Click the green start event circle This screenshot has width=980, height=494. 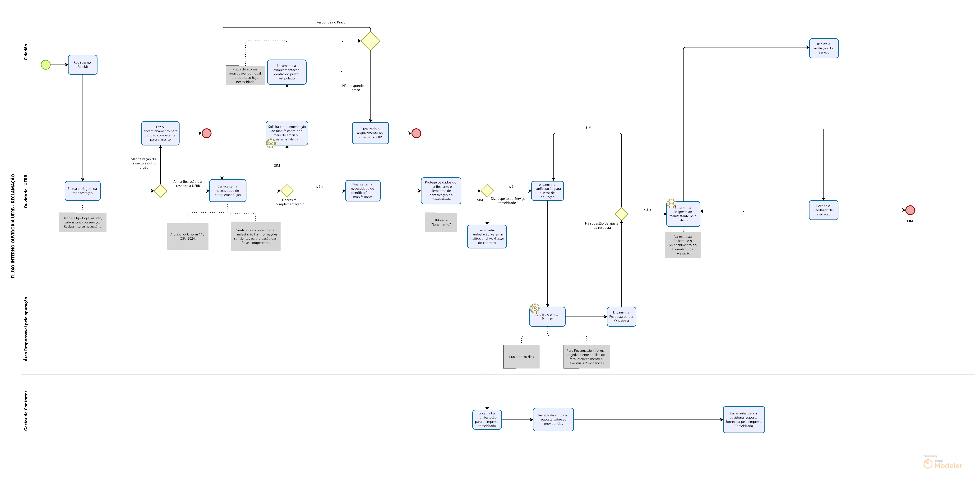[x=46, y=65]
